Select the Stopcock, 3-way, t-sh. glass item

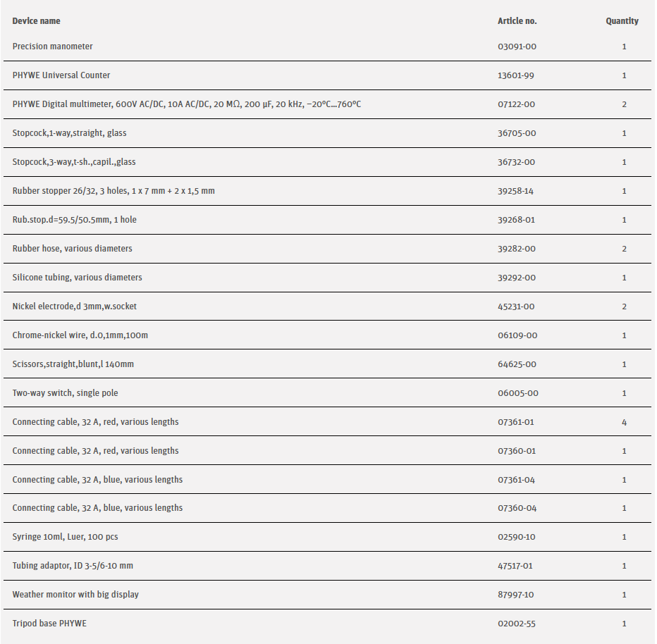(x=74, y=162)
